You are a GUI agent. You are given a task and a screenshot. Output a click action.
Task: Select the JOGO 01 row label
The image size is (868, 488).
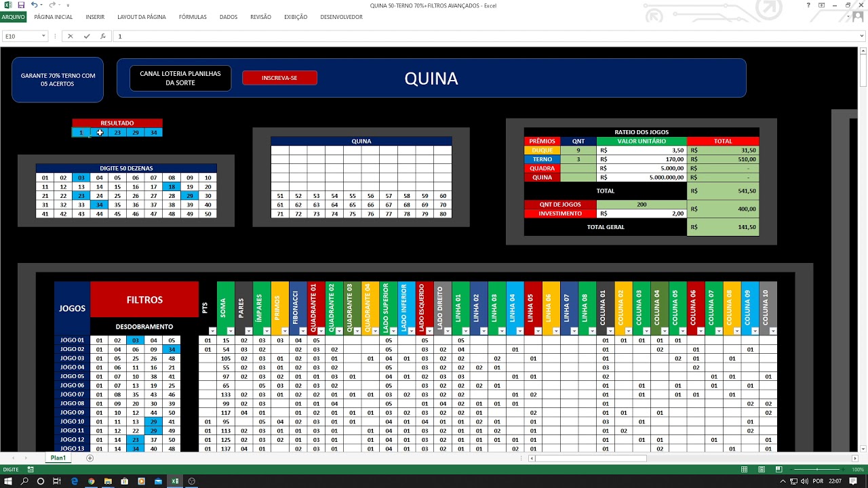coord(72,340)
